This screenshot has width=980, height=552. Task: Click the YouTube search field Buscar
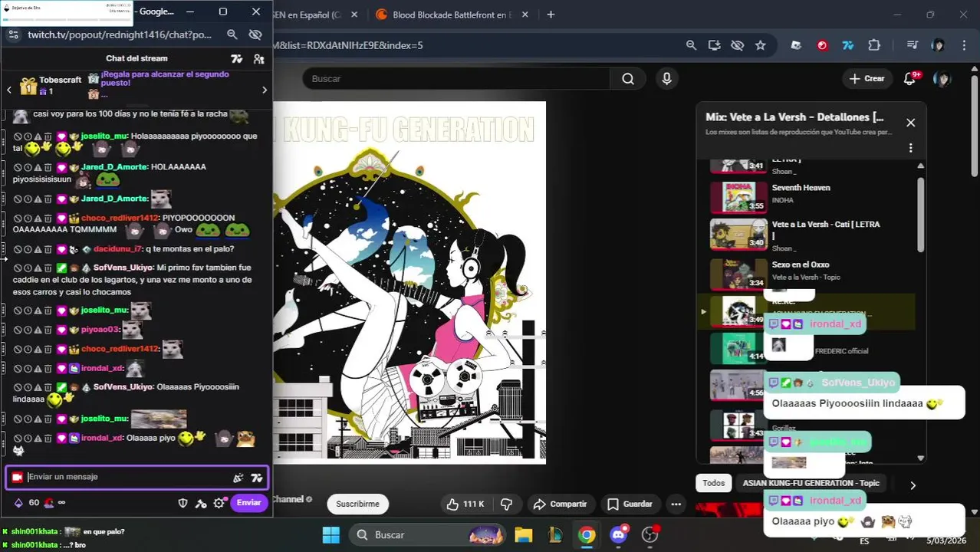pos(456,79)
